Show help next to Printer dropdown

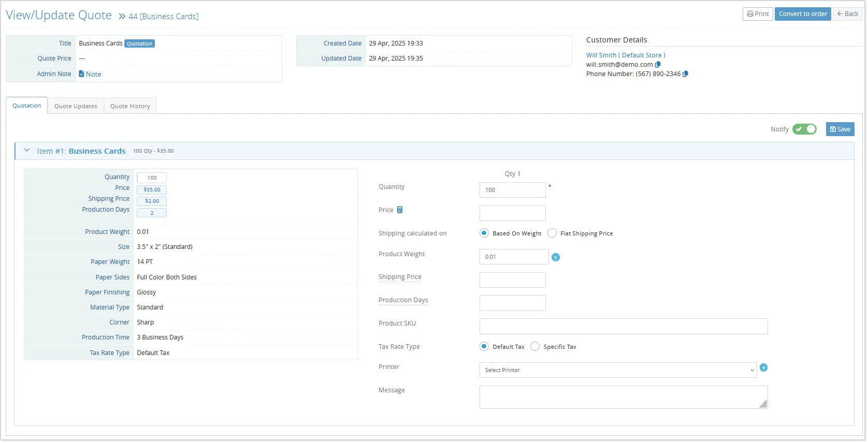point(763,368)
